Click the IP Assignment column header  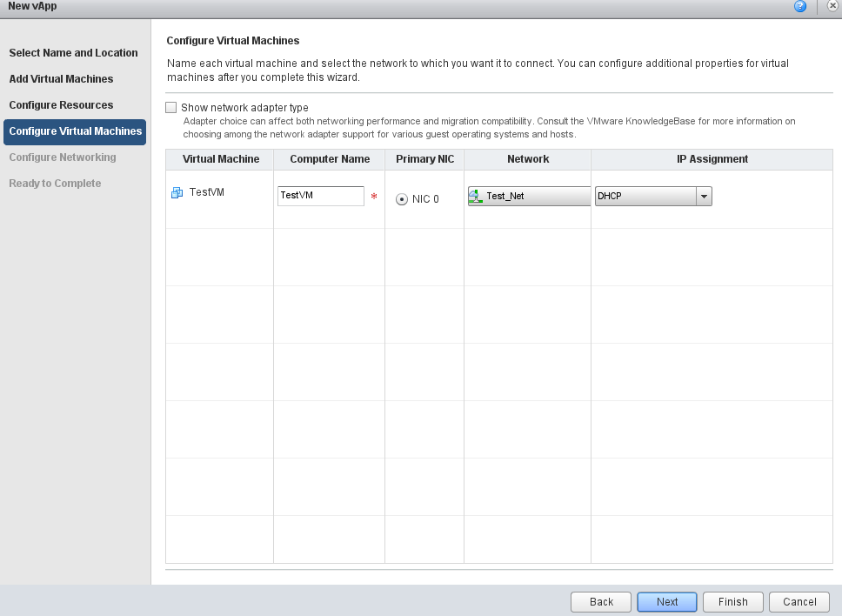(x=712, y=159)
